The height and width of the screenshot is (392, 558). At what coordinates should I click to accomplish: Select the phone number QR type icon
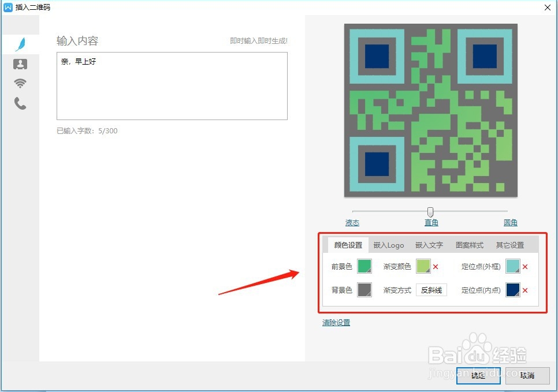click(20, 103)
